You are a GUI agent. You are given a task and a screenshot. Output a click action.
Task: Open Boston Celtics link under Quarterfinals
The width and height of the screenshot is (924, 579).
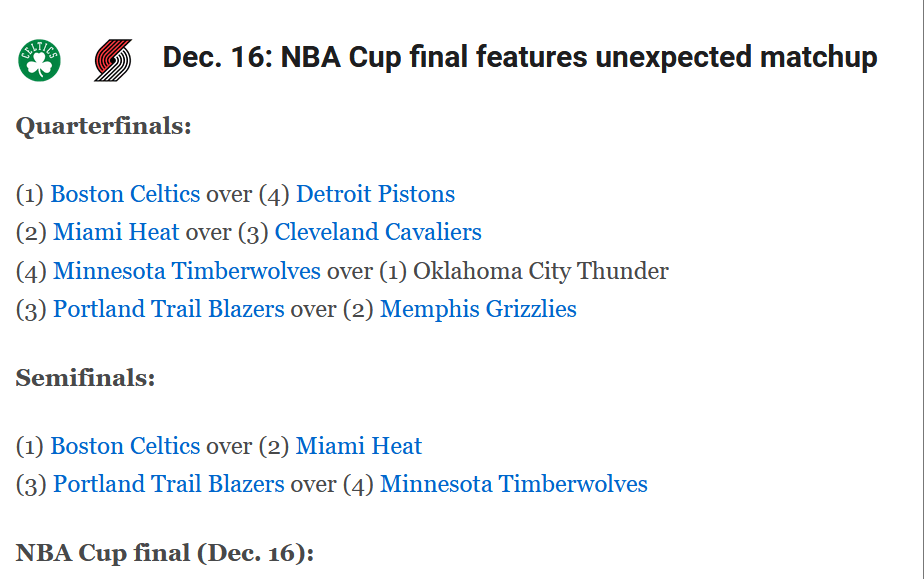pyautogui.click(x=125, y=194)
